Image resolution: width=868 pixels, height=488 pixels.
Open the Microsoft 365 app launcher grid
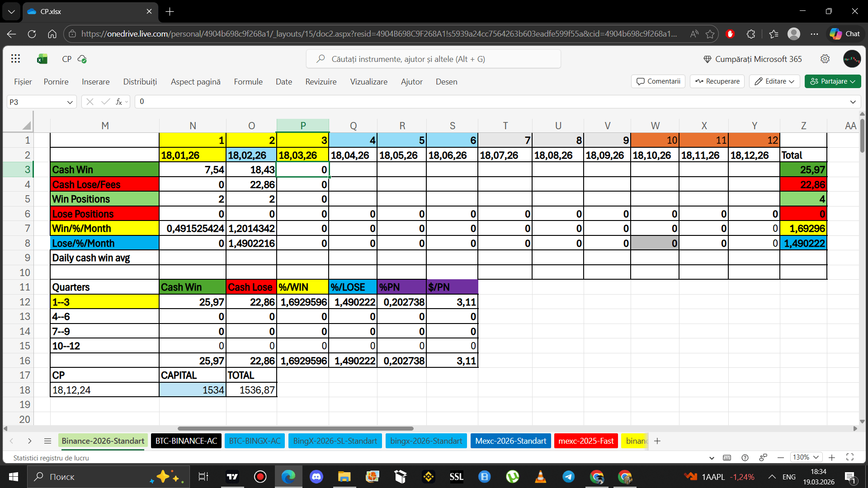(15, 59)
